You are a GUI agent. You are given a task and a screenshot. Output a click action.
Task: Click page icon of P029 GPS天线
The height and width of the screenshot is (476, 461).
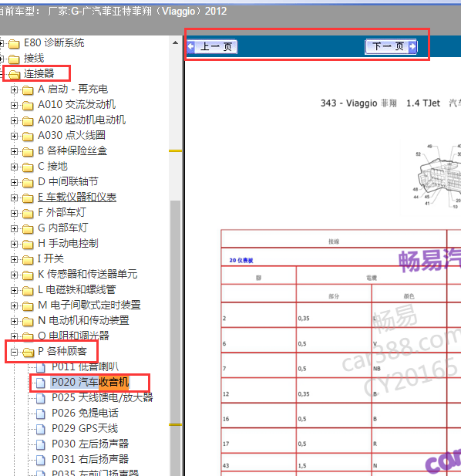click(41, 430)
